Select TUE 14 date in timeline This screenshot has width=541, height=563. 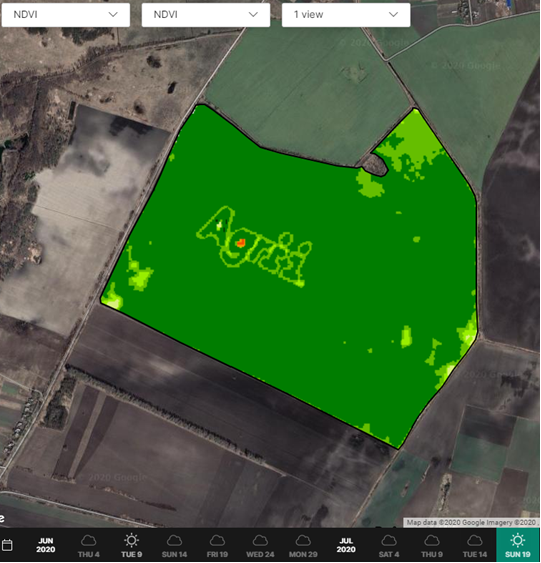point(475,546)
